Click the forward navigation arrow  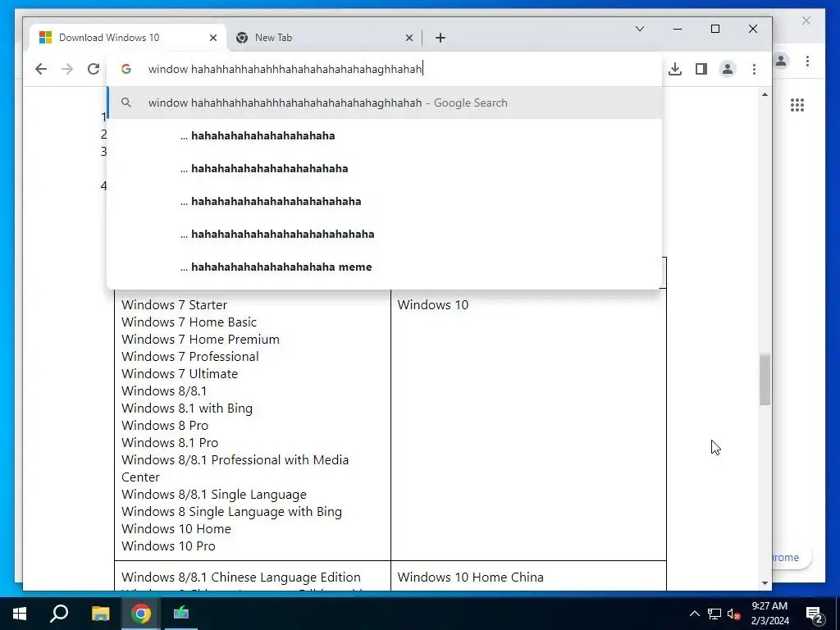[67, 69]
